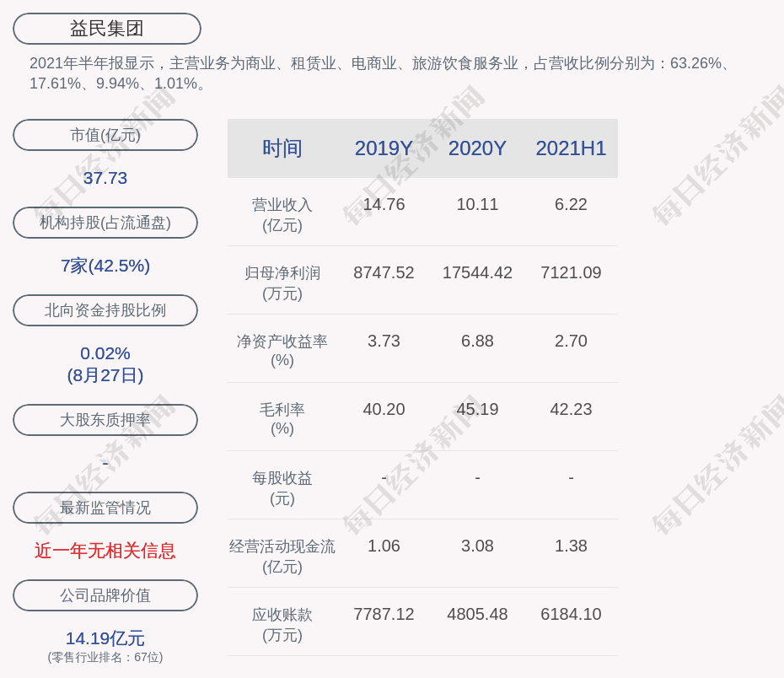Screen dimensions: 784x678
Task: Select net profit value 7121.09
Action: pos(571,272)
